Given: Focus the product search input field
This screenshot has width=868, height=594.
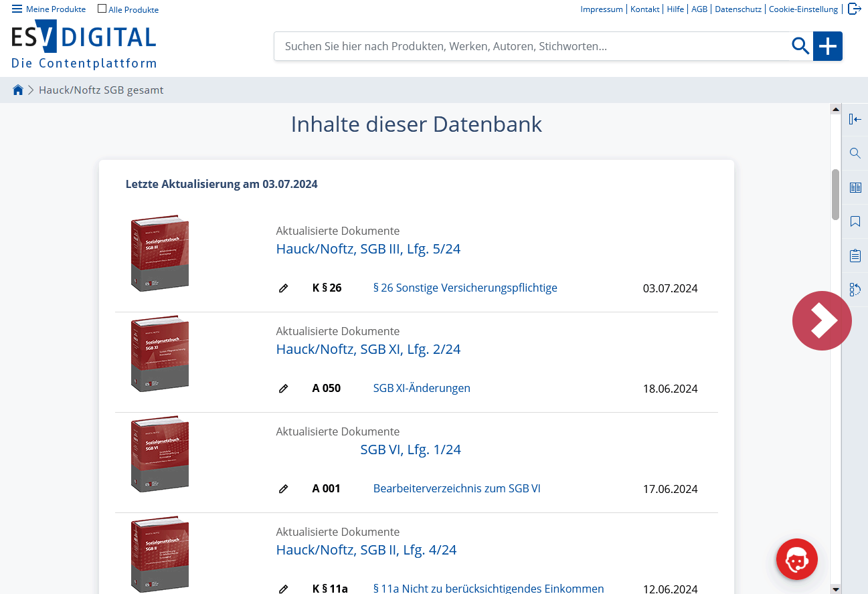Looking at the screenshot, I should click(x=532, y=46).
